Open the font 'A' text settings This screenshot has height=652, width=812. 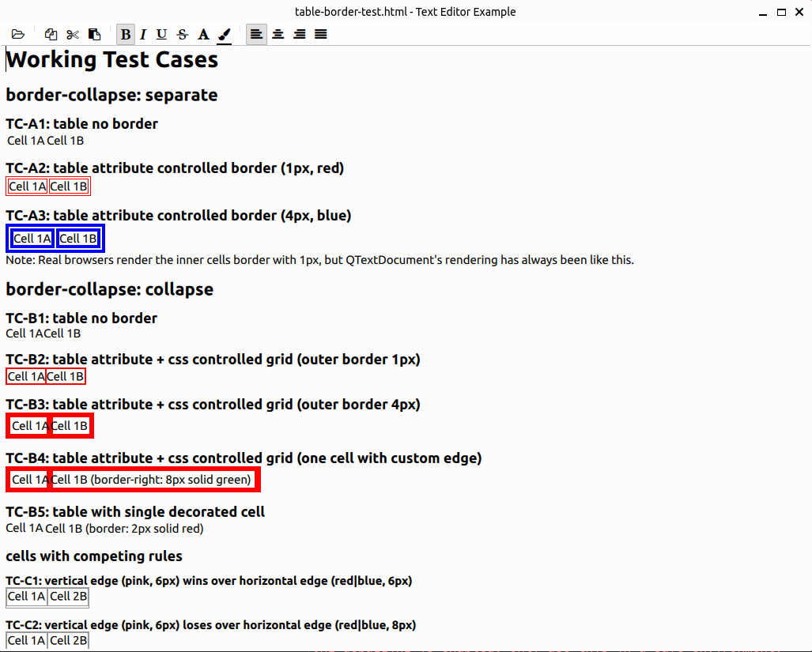[x=203, y=34]
